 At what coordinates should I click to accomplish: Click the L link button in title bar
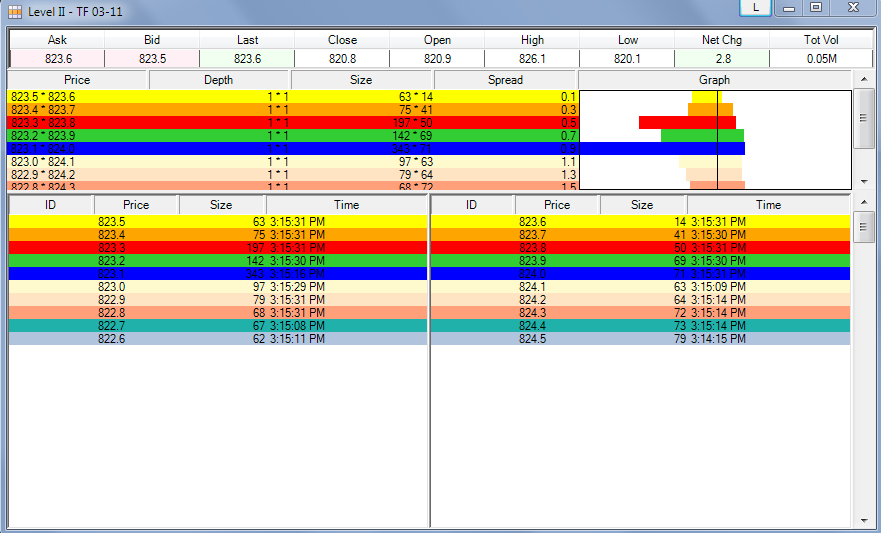[755, 8]
